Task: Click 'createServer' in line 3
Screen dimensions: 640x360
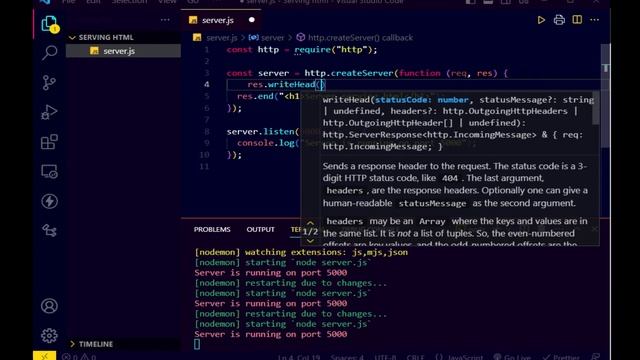Action: pyautogui.click(x=362, y=73)
